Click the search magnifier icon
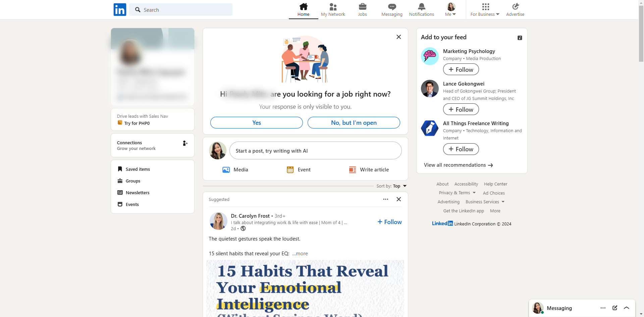The image size is (644, 317). pos(138,10)
